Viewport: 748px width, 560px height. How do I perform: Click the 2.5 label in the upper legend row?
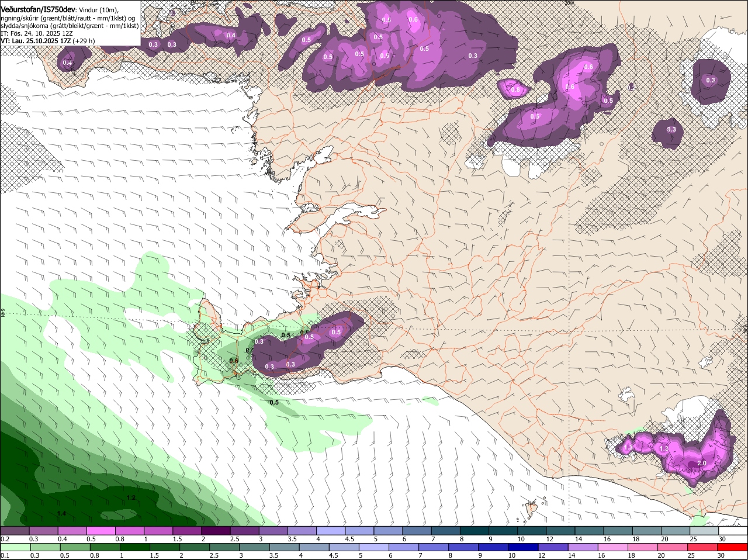[x=235, y=539]
